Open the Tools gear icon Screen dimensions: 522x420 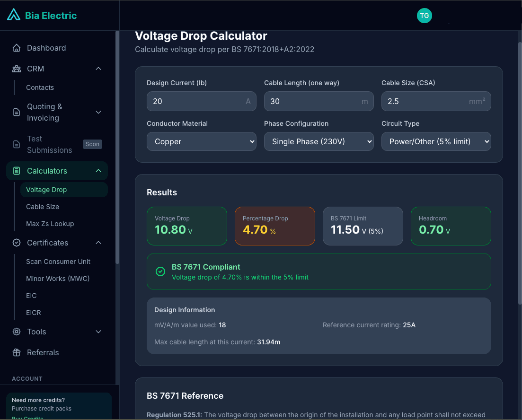click(x=16, y=332)
